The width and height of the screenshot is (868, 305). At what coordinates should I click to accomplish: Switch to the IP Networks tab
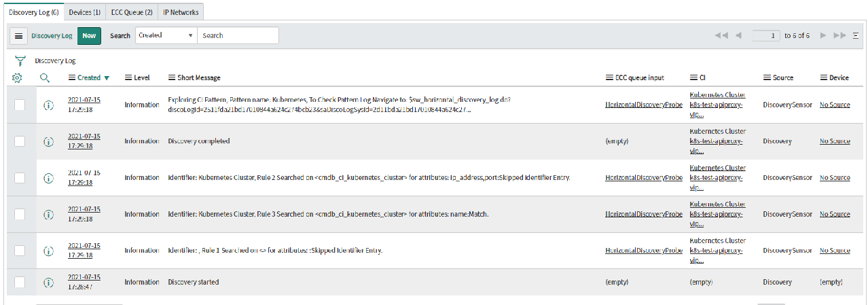pos(181,12)
